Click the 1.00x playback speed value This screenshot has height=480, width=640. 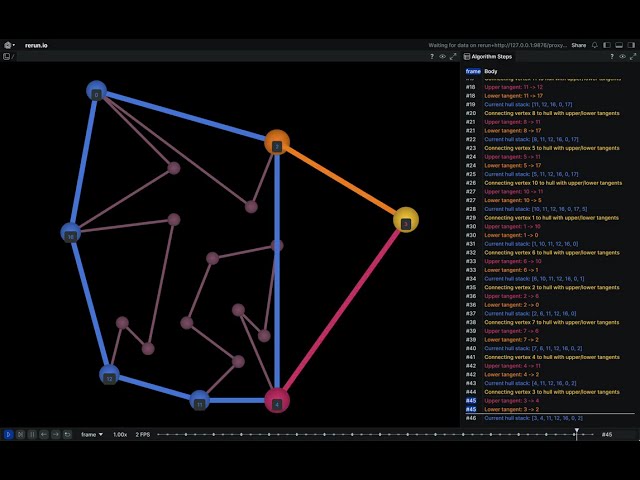click(120, 435)
